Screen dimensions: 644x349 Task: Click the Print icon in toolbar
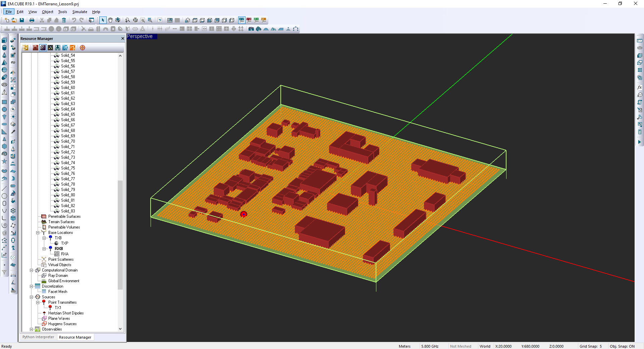32,20
